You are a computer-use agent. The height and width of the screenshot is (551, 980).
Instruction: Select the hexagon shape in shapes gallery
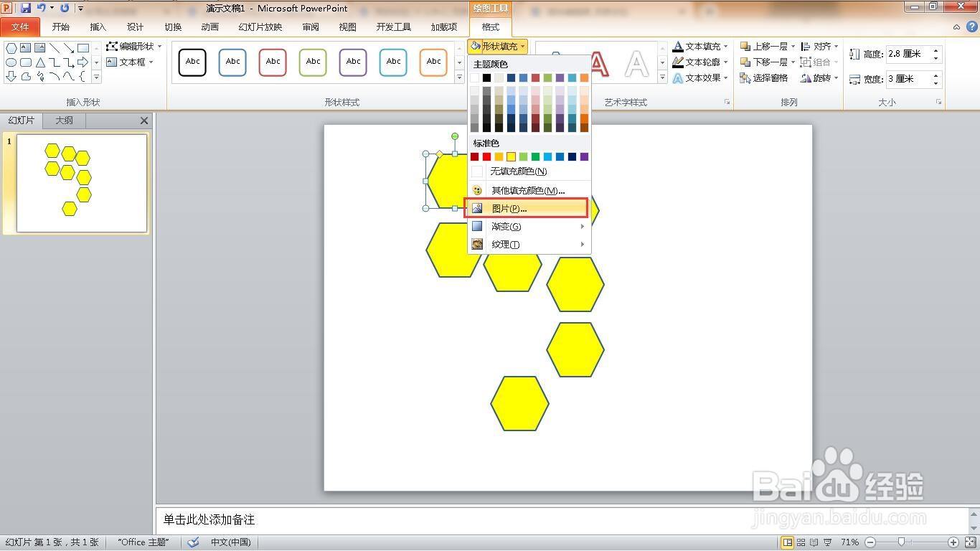coord(11,48)
